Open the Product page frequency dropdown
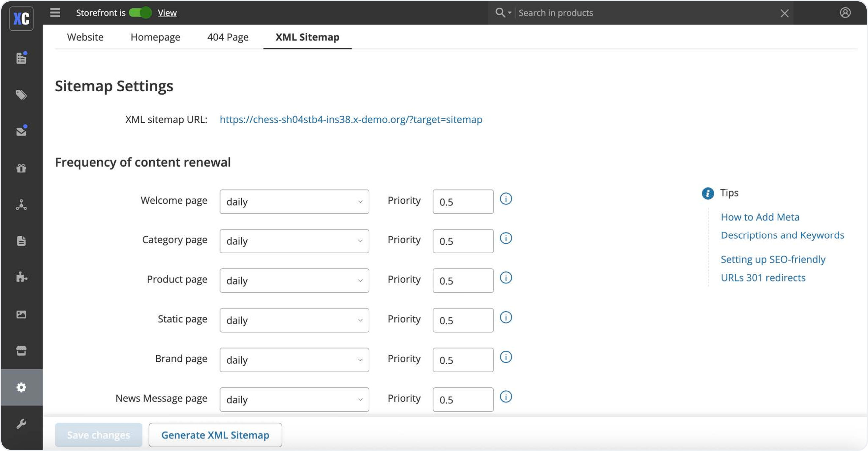Screen dimensions: 868x451 pos(294,281)
